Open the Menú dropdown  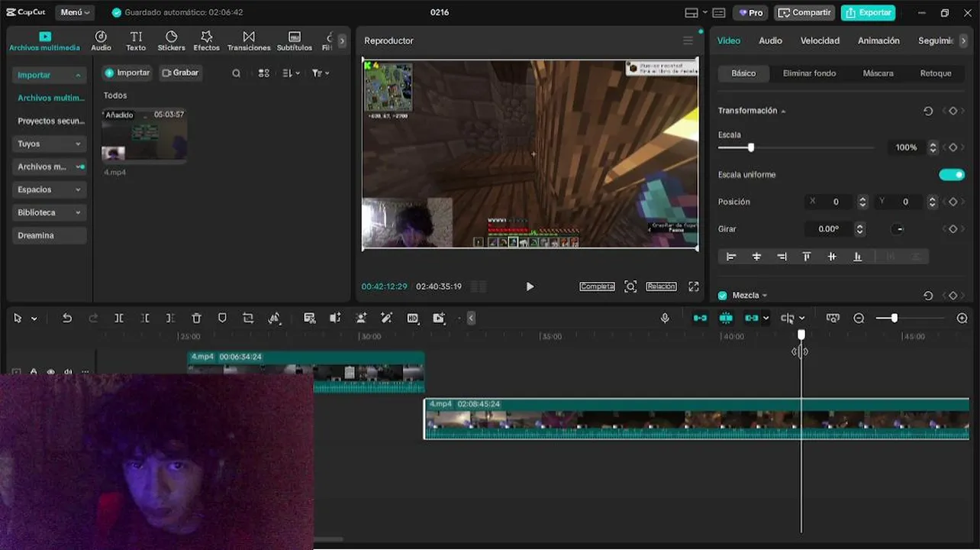75,12
